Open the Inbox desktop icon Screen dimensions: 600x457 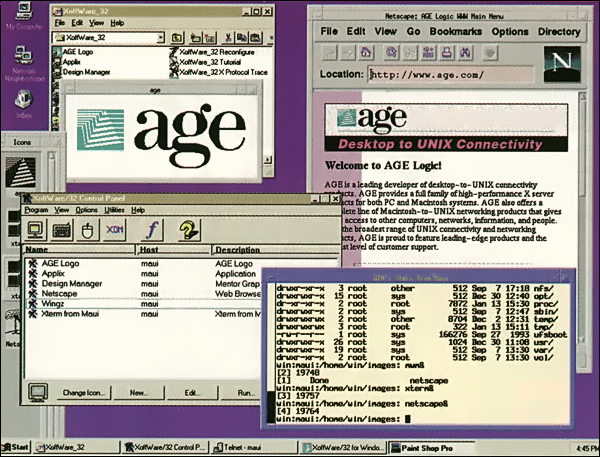24,104
